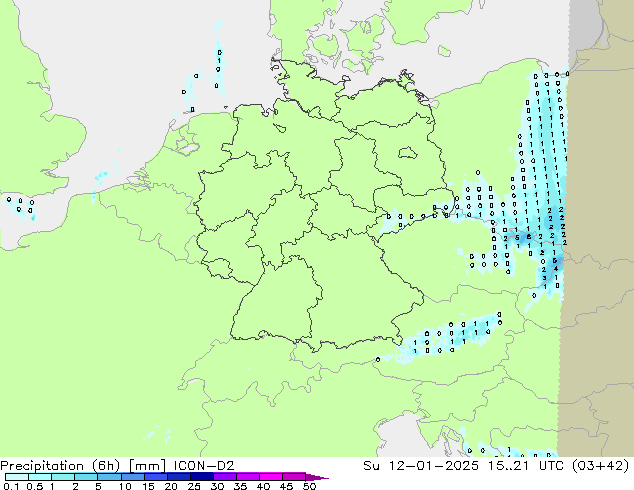Click the '15' legend label
This screenshot has height=490, width=634.
148,486
